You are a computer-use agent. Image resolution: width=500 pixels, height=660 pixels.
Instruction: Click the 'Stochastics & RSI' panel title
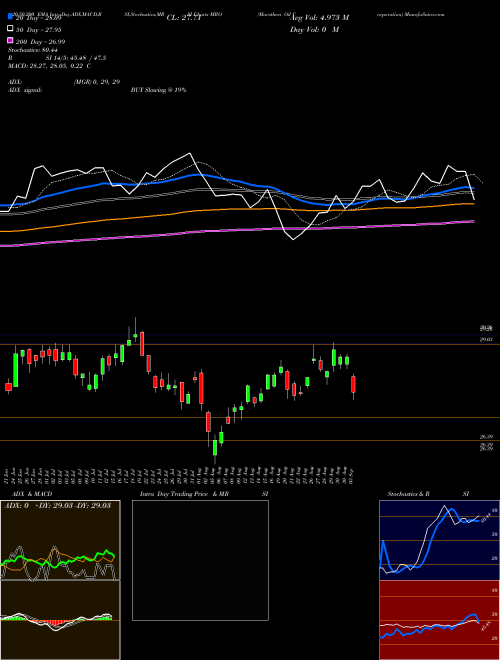coord(428,494)
